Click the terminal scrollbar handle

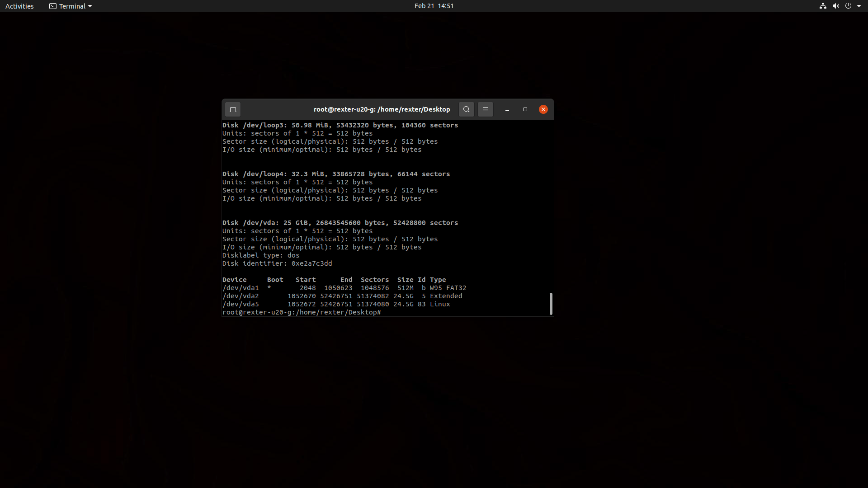click(551, 304)
